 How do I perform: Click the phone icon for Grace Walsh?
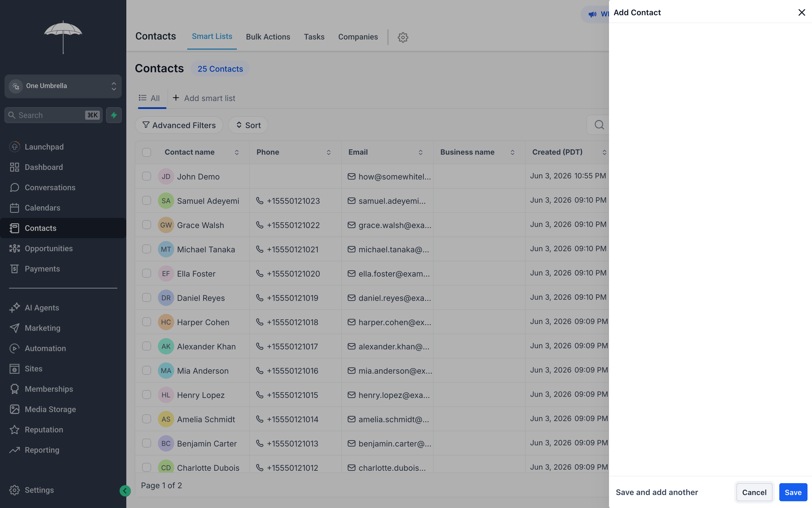click(x=259, y=225)
